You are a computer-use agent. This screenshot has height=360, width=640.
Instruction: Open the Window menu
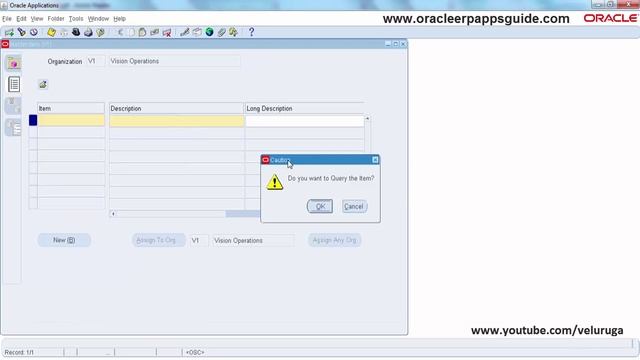click(x=98, y=19)
